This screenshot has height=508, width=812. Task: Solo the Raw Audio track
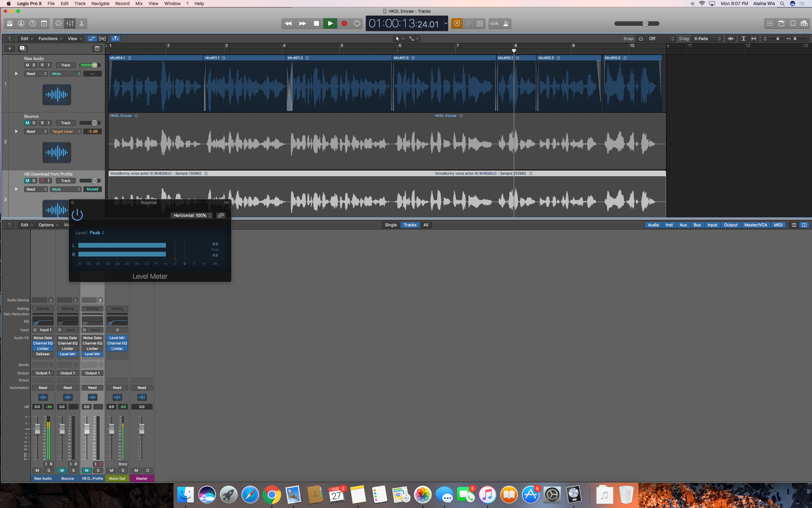(x=34, y=65)
